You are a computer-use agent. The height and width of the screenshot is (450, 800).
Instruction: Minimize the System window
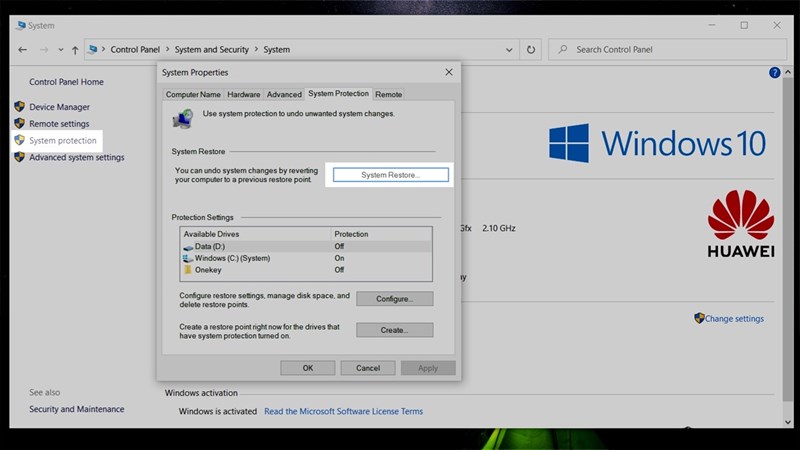712,25
